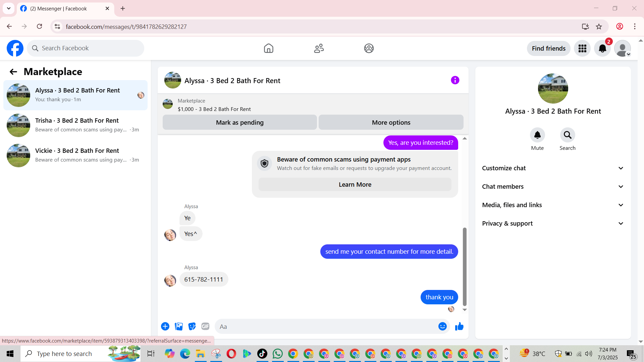Image resolution: width=644 pixels, height=362 pixels.
Task: Attach a photo using the image icon
Action: pyautogui.click(x=179, y=326)
